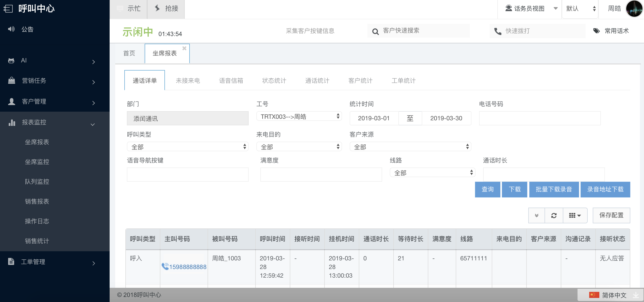Open the column grid selector icon

coord(575,215)
